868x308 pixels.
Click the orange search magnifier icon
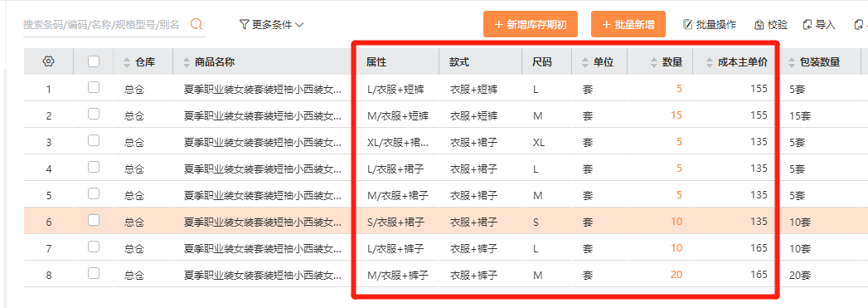(x=196, y=24)
